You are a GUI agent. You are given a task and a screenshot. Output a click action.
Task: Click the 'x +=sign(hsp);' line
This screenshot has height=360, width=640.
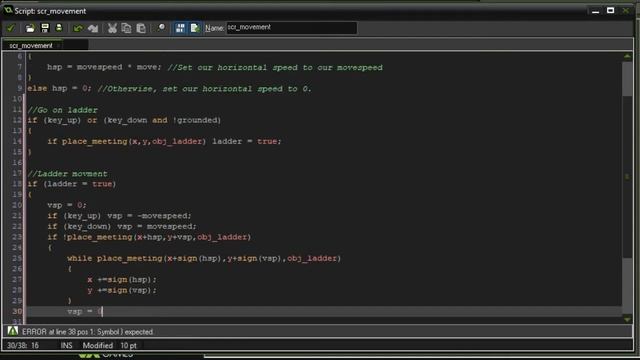coord(122,280)
